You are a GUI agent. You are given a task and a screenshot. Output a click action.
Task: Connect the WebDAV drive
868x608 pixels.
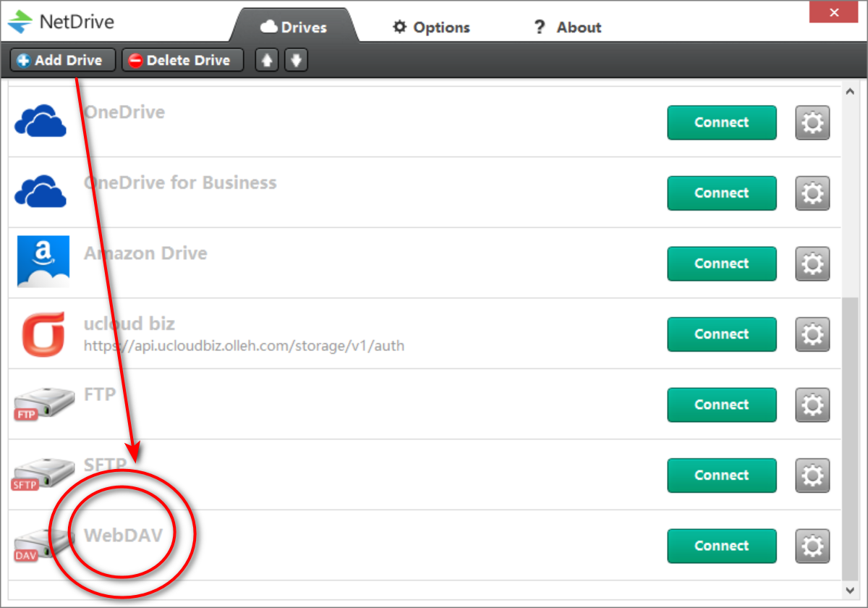722,546
